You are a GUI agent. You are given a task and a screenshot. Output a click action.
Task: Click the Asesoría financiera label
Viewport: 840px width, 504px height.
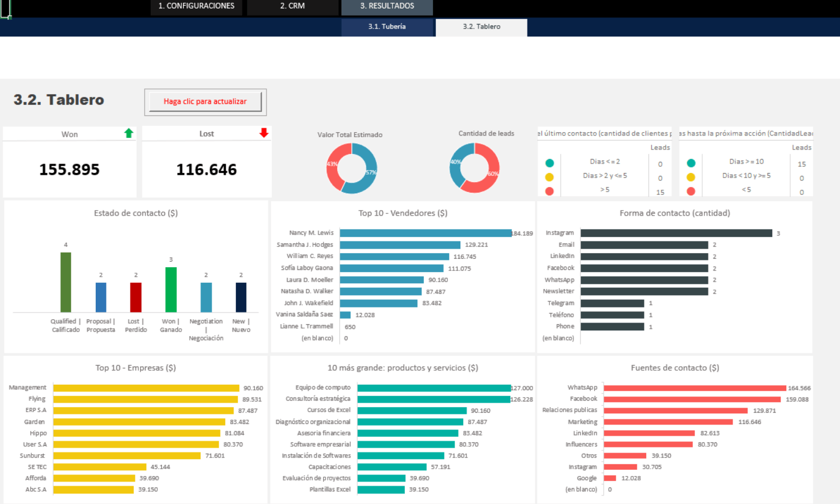(x=324, y=433)
